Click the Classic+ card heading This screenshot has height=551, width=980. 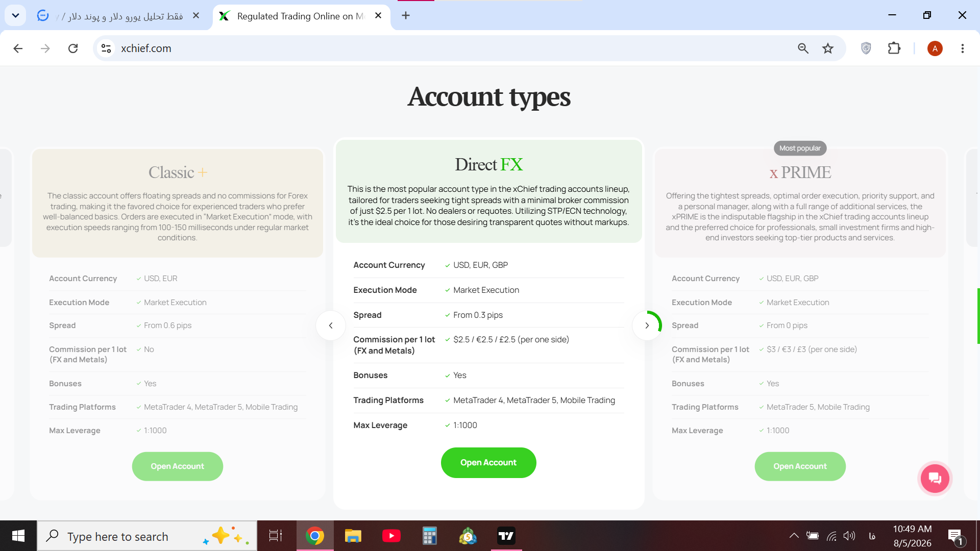(178, 172)
